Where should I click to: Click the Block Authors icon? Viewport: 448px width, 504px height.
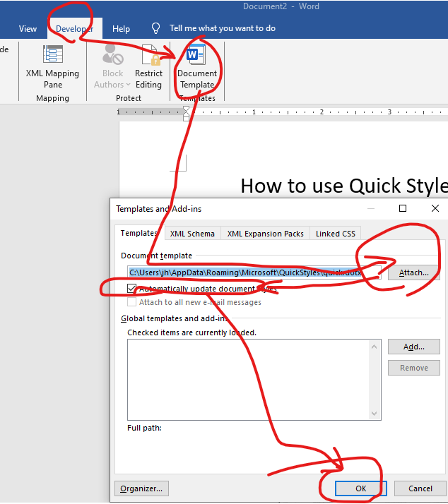click(x=112, y=54)
